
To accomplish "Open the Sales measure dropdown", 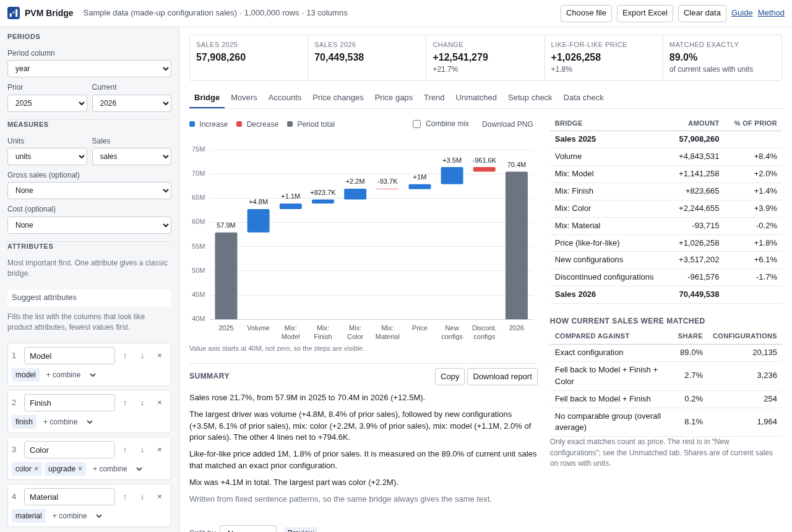I will click(x=132, y=157).
